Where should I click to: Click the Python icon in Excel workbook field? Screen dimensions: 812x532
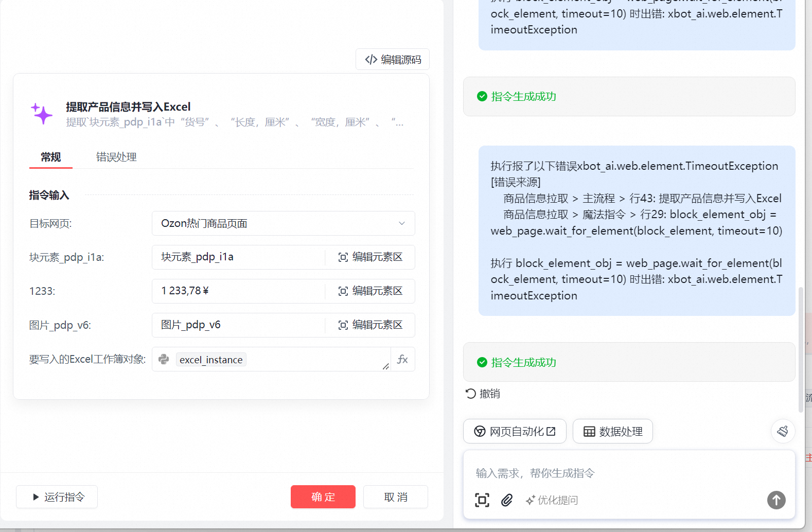click(x=164, y=359)
